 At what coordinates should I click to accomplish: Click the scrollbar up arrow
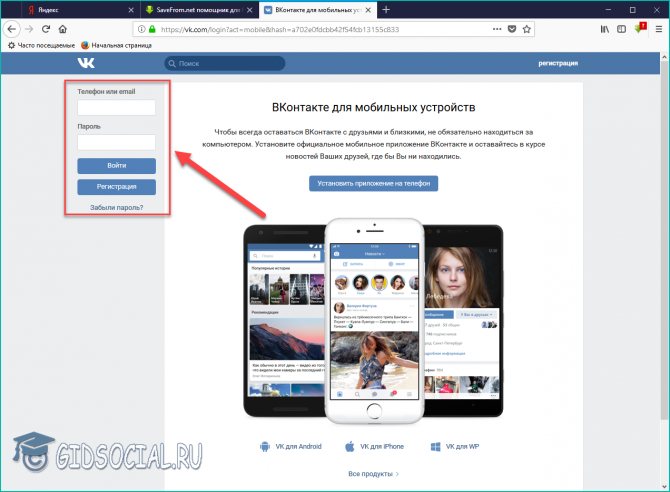(x=664, y=57)
